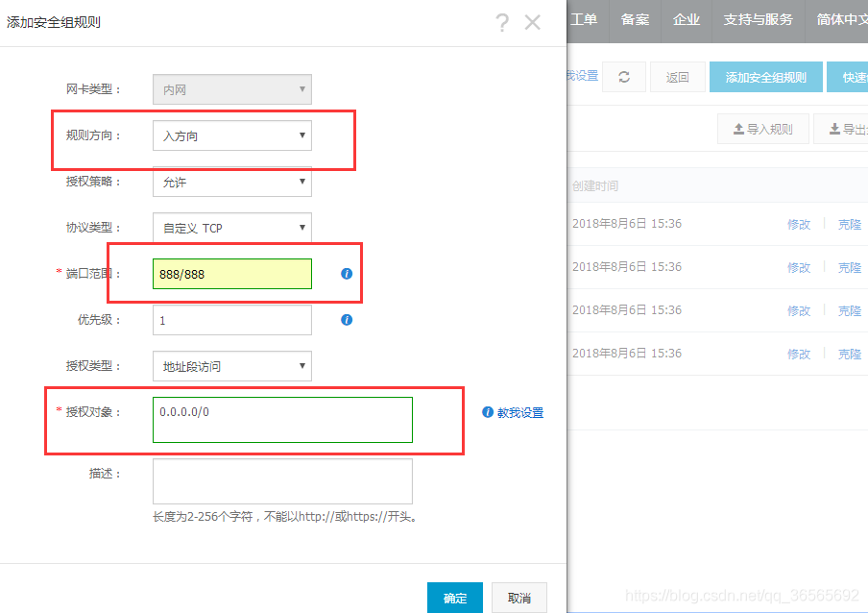Click the 描述 description text box

[x=281, y=480]
